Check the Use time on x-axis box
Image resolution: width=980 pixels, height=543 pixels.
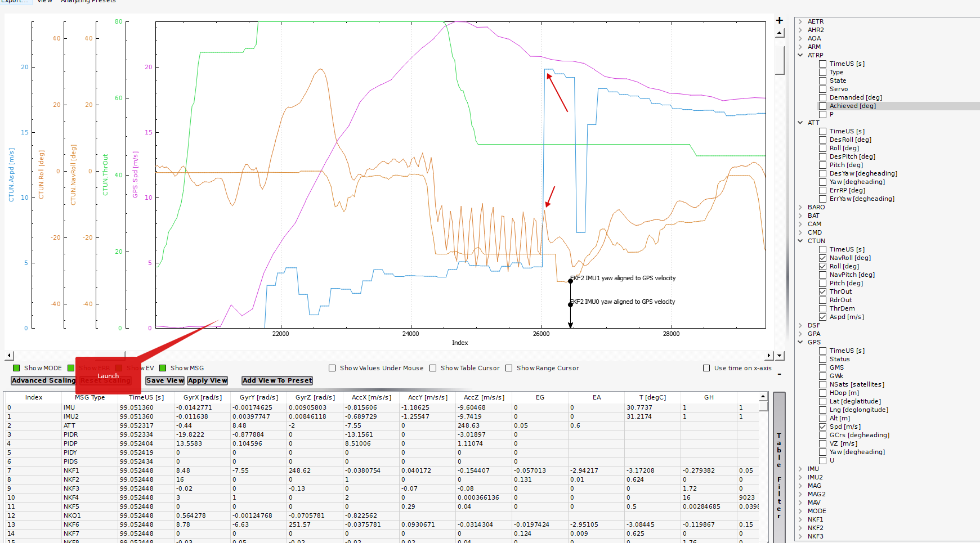coord(706,368)
